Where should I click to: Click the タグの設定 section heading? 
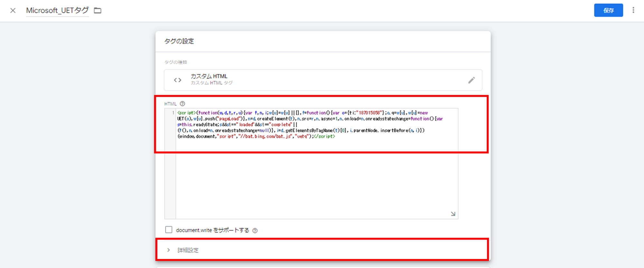click(x=179, y=41)
